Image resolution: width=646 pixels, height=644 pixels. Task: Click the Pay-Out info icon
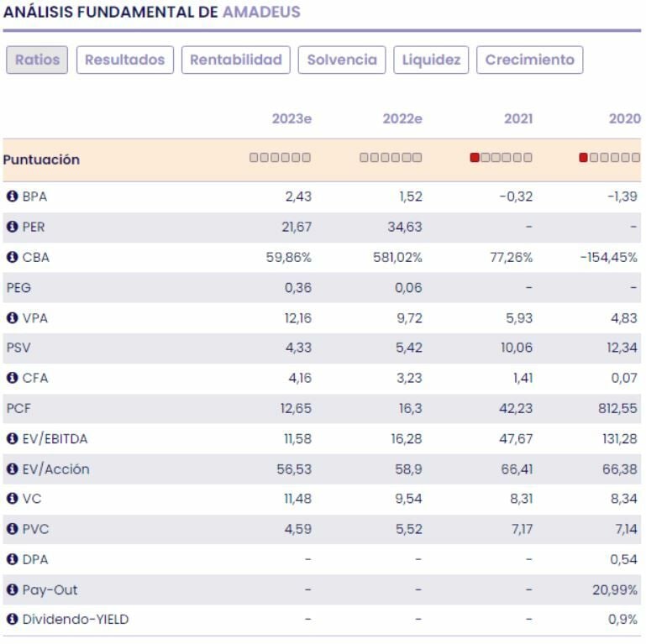pyautogui.click(x=12, y=589)
